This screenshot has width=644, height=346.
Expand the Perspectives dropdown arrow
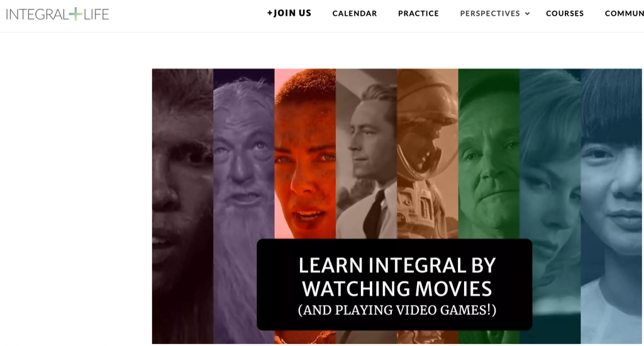528,14
